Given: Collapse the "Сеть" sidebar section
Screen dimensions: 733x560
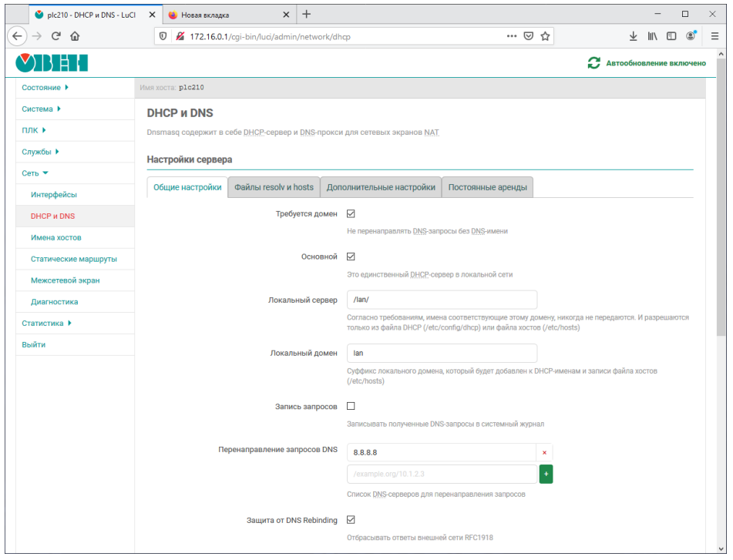Looking at the screenshot, I should 35,173.
